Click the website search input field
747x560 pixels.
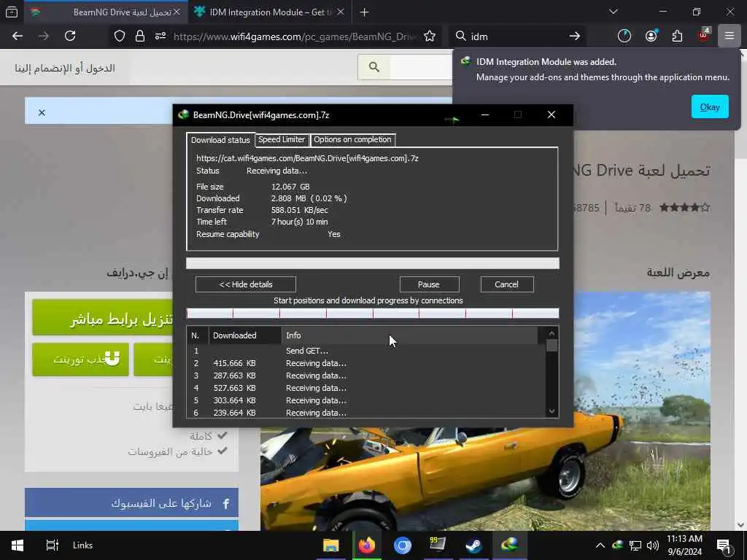tap(421, 68)
